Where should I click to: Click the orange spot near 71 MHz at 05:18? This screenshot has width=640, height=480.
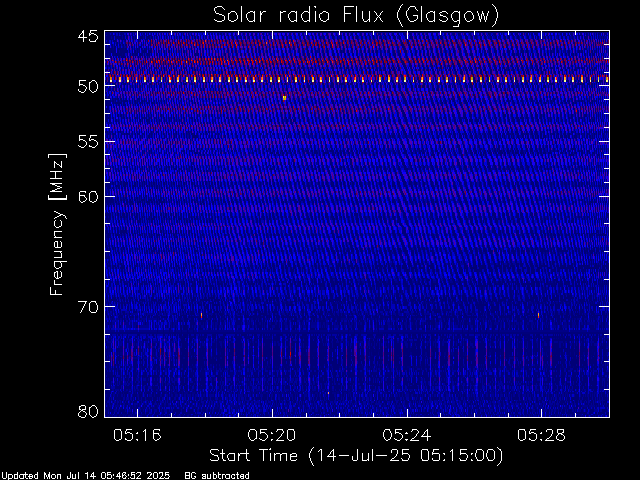(x=201, y=315)
